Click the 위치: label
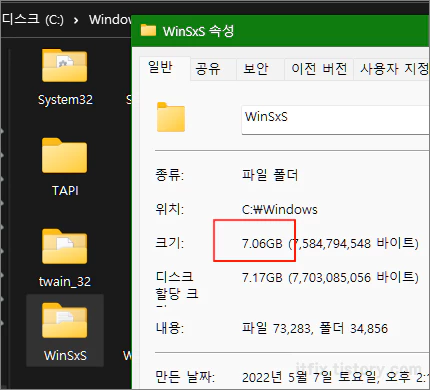Image resolution: width=430 pixels, height=390 pixels. (x=169, y=209)
